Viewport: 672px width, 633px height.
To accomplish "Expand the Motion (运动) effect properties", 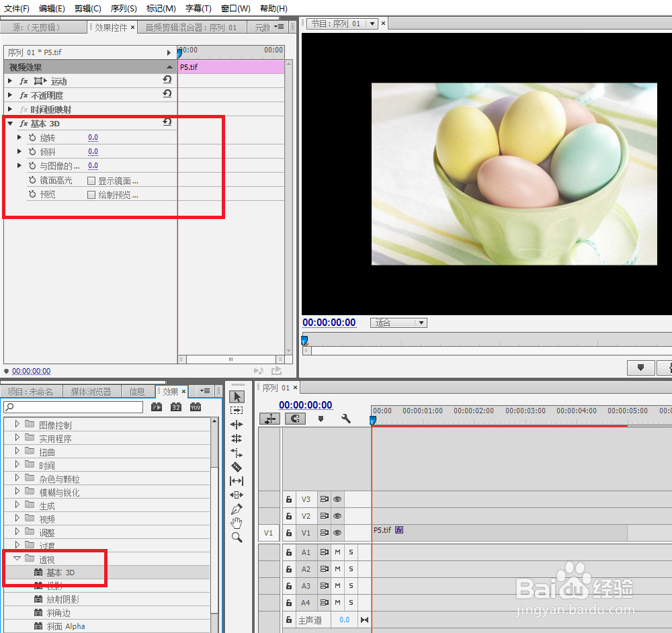I will pos(10,81).
